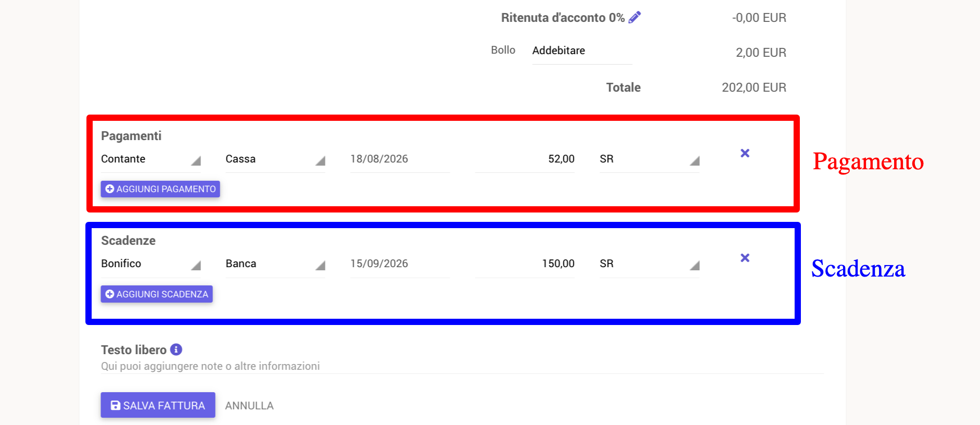Screen dimensions: 980x425
Task: Remove the Contante payment row
Action: tap(745, 153)
